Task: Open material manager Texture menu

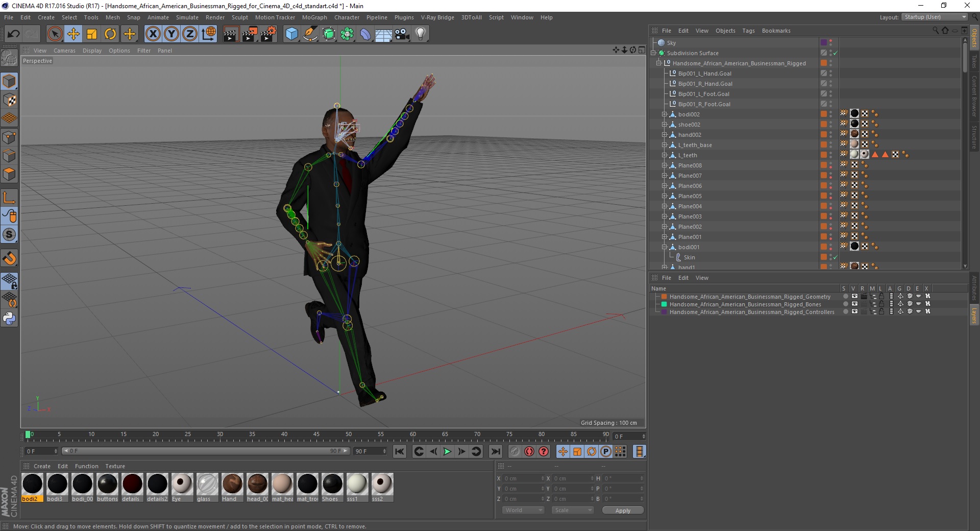Action: (115, 466)
